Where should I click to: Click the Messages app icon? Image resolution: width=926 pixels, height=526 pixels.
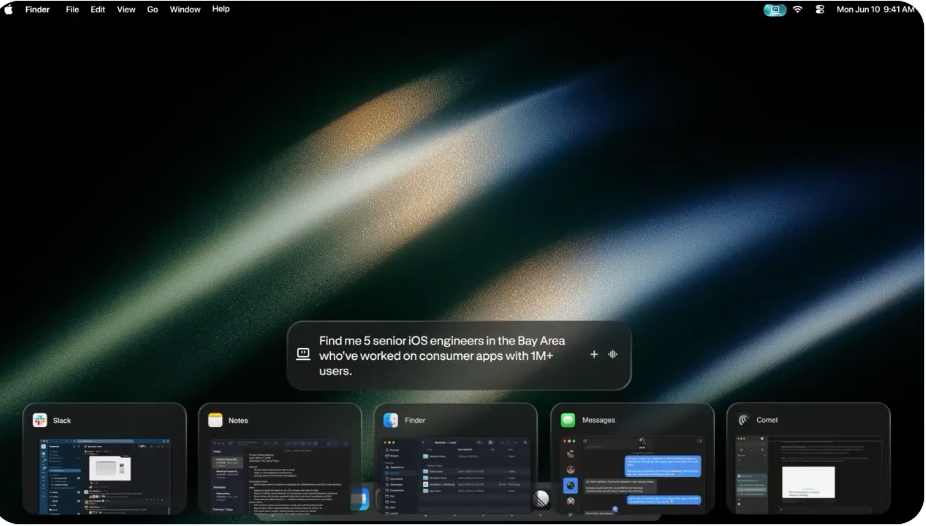tap(567, 420)
